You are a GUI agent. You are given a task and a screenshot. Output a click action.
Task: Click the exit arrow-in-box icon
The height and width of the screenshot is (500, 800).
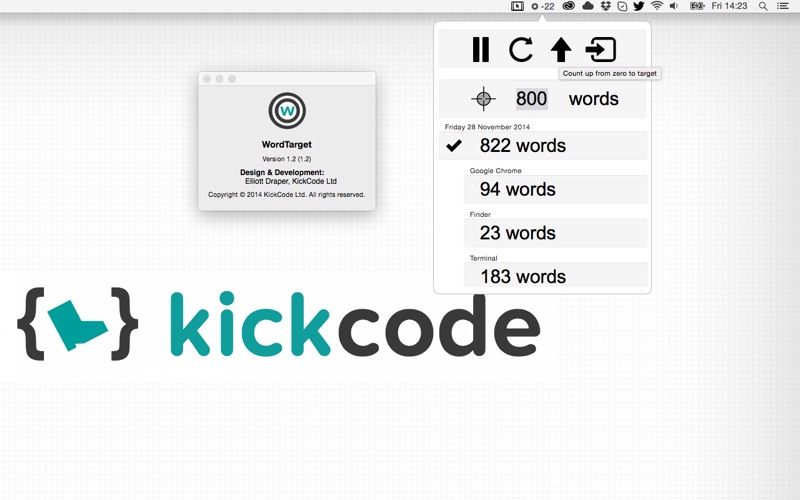coord(601,49)
